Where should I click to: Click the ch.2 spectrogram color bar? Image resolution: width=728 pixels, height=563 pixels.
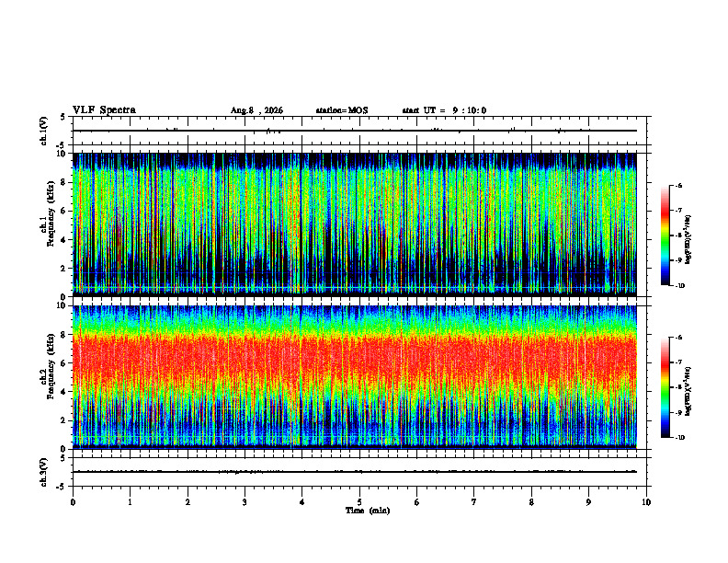(x=665, y=387)
